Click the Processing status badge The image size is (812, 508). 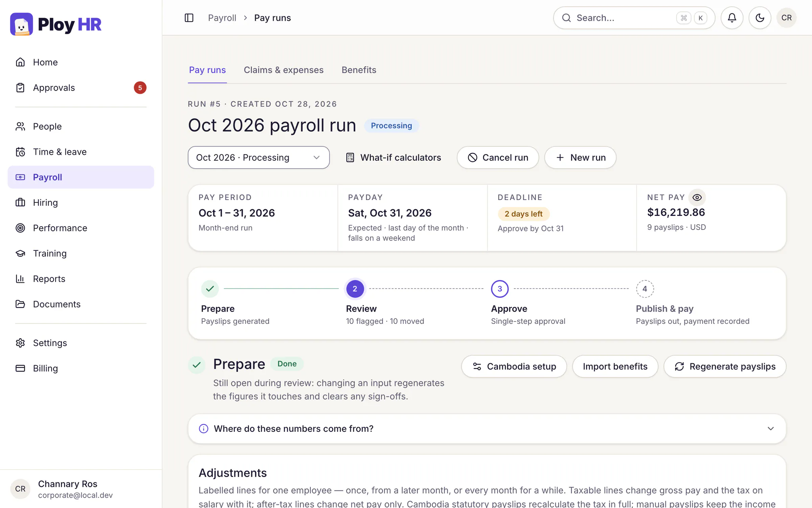click(x=391, y=126)
